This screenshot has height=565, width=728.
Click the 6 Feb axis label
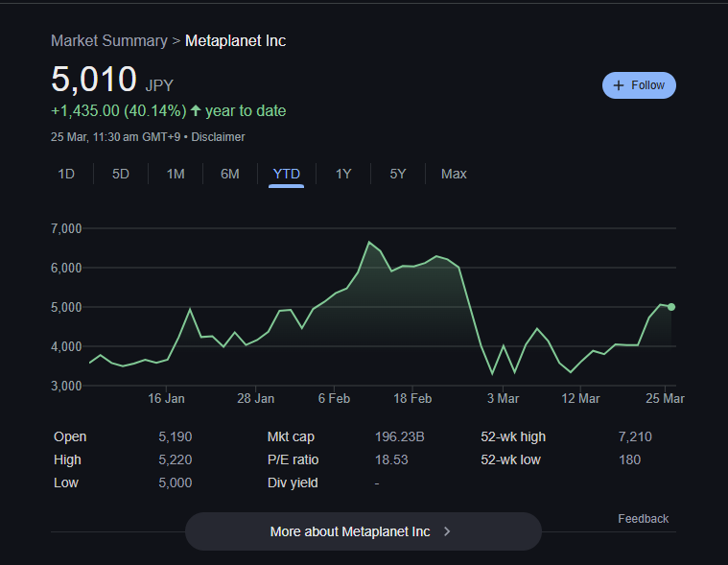(334, 399)
